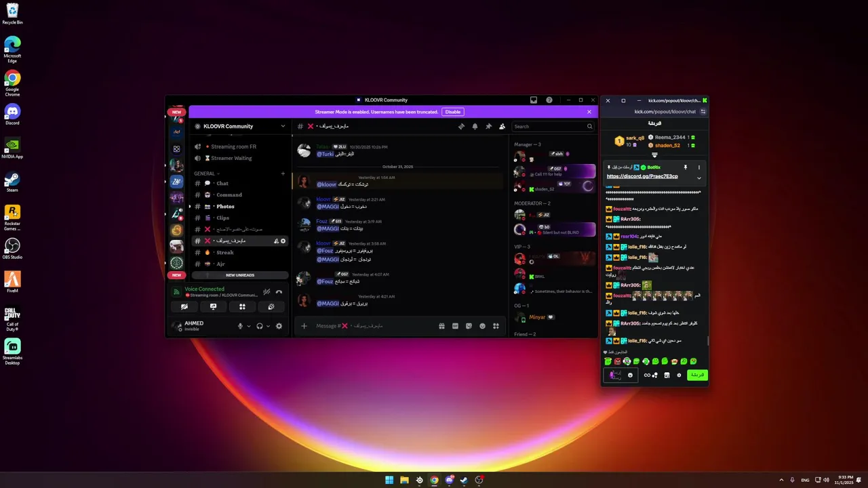868x488 pixels.
Task: Open OBS Studio desktop shortcut
Action: 12,249
